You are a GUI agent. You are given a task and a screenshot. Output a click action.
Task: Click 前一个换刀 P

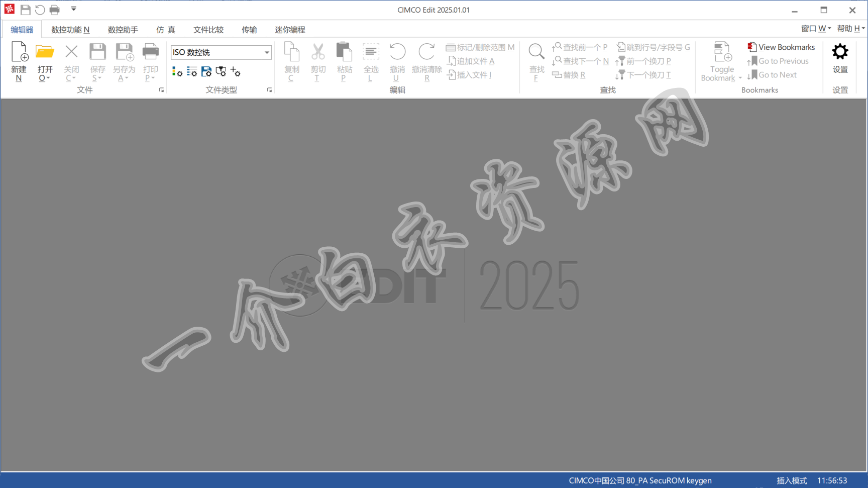(643, 61)
